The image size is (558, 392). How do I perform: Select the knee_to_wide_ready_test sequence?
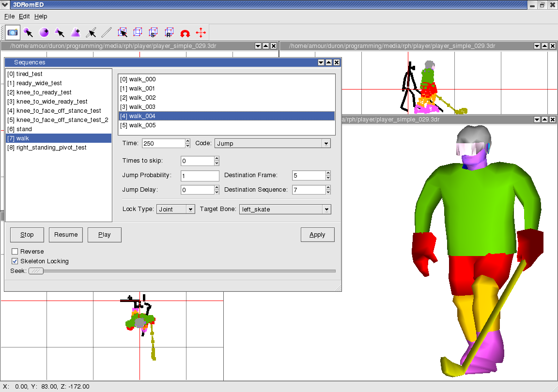[59, 102]
